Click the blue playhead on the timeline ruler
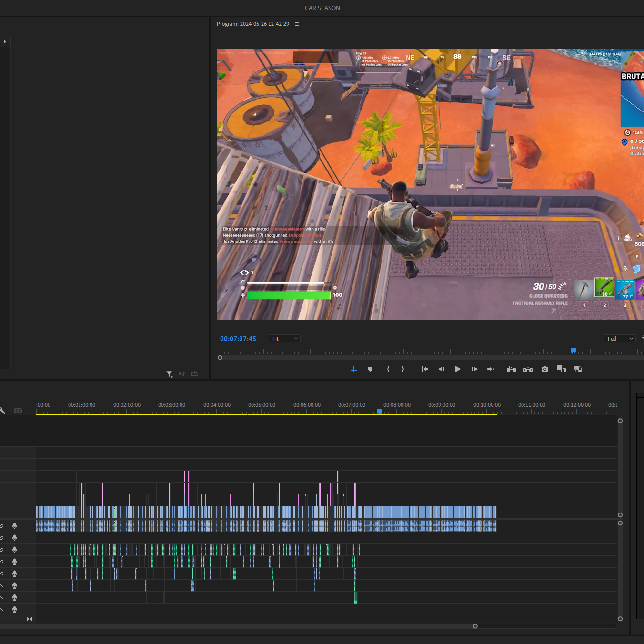This screenshot has height=644, width=644. pyautogui.click(x=380, y=411)
